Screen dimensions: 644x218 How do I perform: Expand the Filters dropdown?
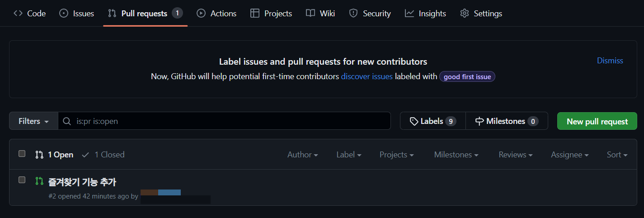pyautogui.click(x=33, y=121)
